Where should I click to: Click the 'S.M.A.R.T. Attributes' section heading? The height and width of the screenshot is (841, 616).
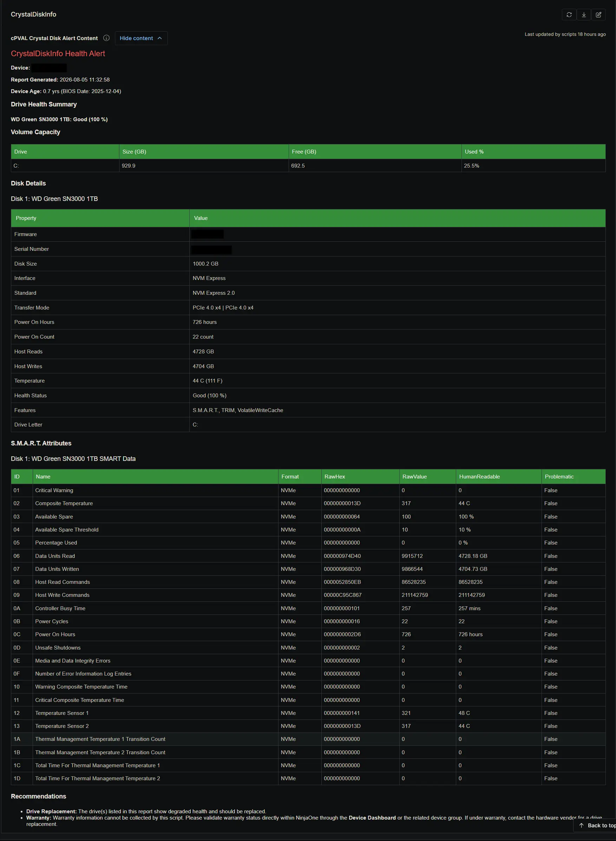(x=41, y=443)
